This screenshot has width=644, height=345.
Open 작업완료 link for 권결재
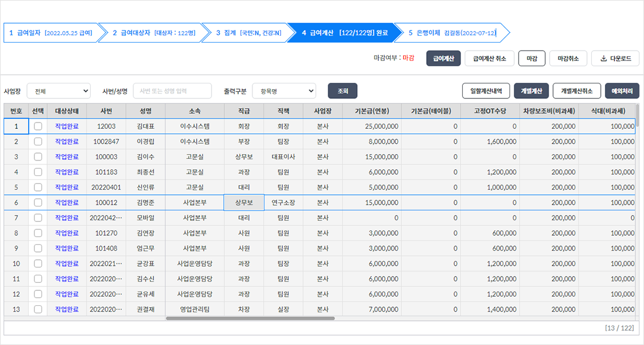click(x=67, y=309)
